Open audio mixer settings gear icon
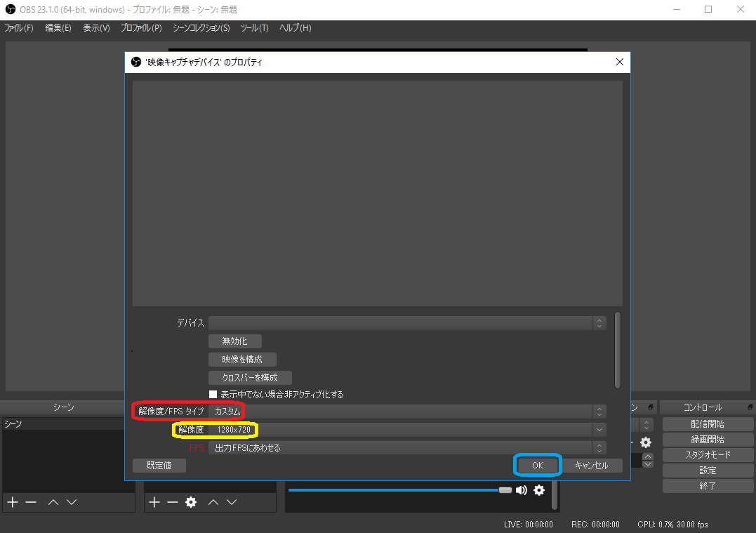Screen dimensions: 756x533 coord(538,490)
